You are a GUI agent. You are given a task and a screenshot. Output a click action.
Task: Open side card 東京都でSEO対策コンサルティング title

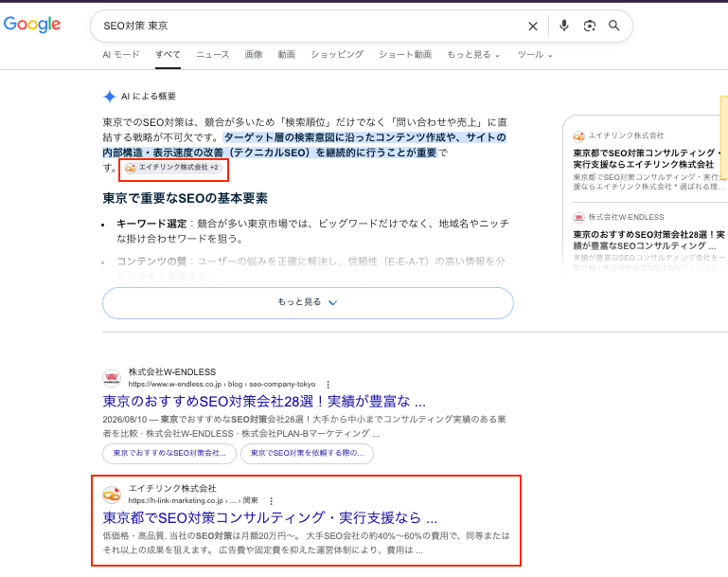[x=648, y=158]
